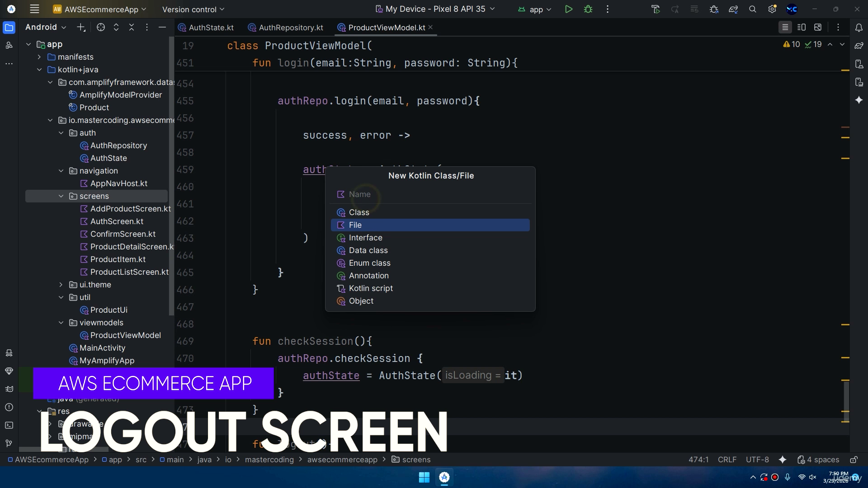Sync project with Gradle files icon
This screenshot has height=488, width=868.
pos(733,9)
